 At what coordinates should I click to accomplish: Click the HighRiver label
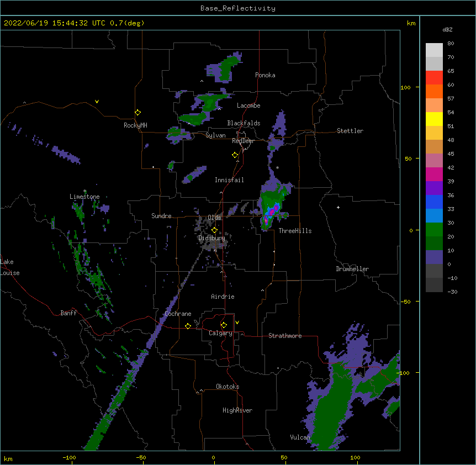pos(237,410)
